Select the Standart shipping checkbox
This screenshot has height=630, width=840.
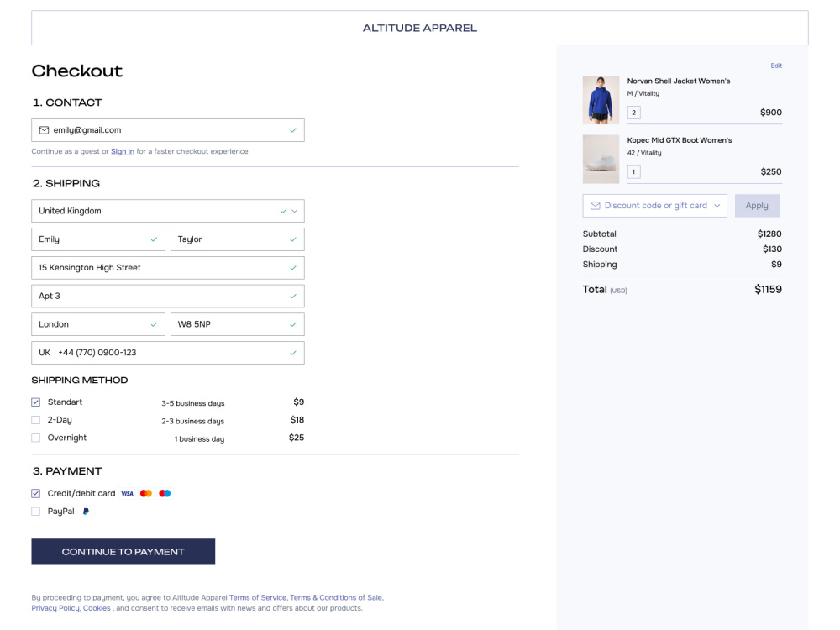click(36, 402)
